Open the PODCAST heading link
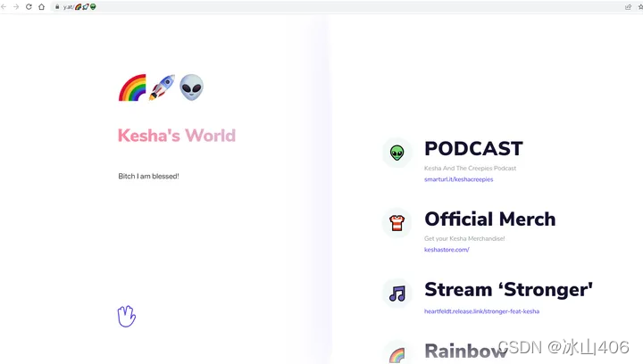Screen dimensions: 643x364 (x=473, y=149)
